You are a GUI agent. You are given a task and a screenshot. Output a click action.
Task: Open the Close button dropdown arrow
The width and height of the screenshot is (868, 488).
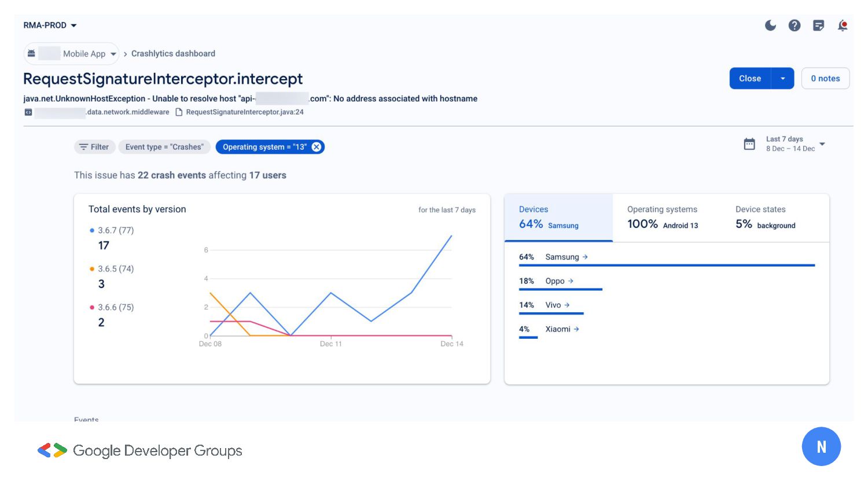click(x=782, y=79)
